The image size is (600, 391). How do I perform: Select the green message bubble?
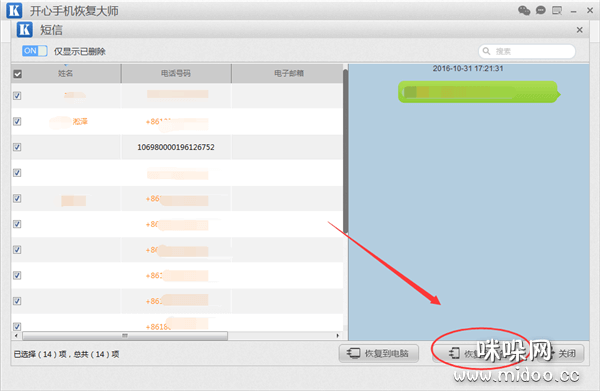[x=479, y=92]
